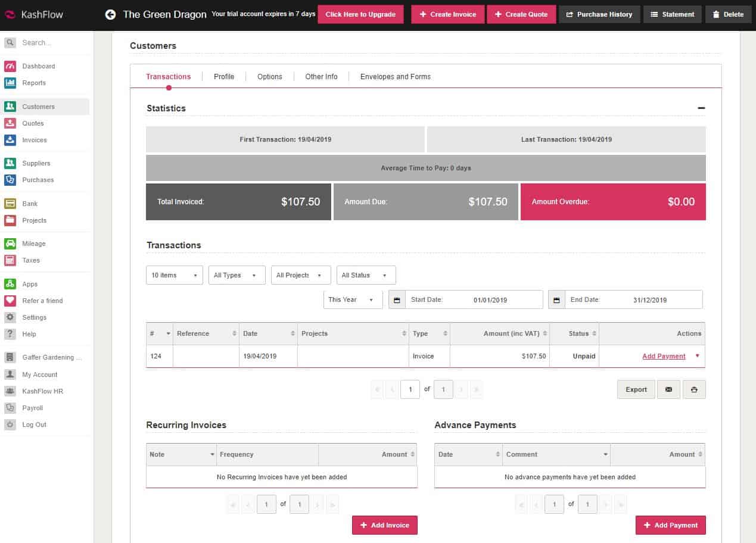This screenshot has height=543, width=756.
Task: Open Reports via its chart icon
Action: (x=10, y=83)
